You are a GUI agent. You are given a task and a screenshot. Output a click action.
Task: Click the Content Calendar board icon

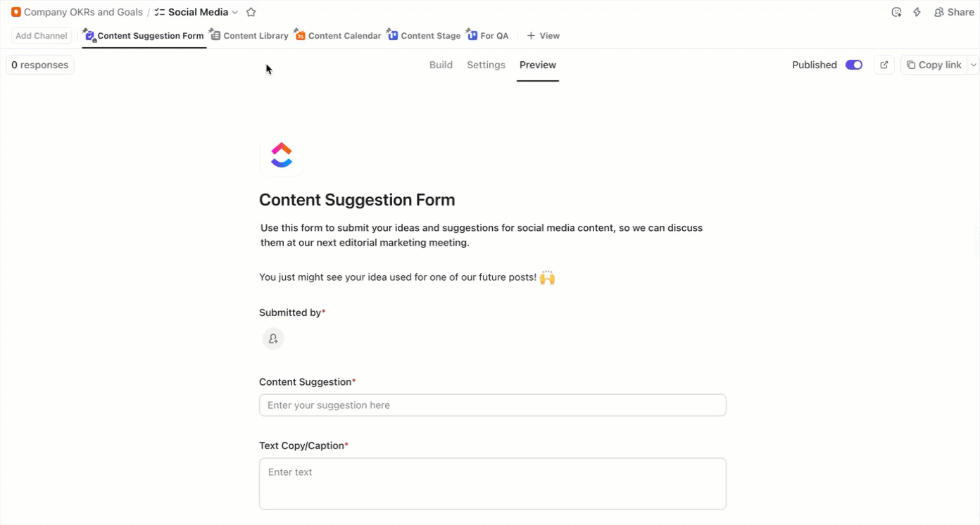(300, 34)
